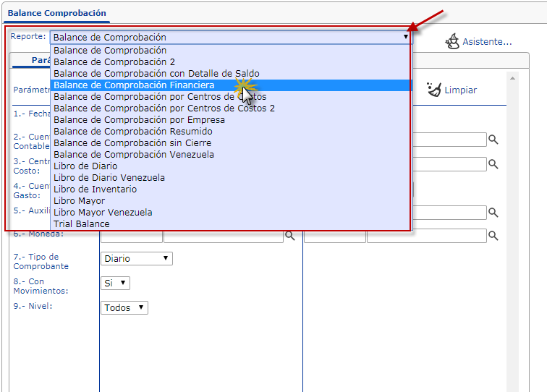The height and width of the screenshot is (392, 547).
Task: Expand the Con Movimientos dropdown
Action: (x=115, y=283)
